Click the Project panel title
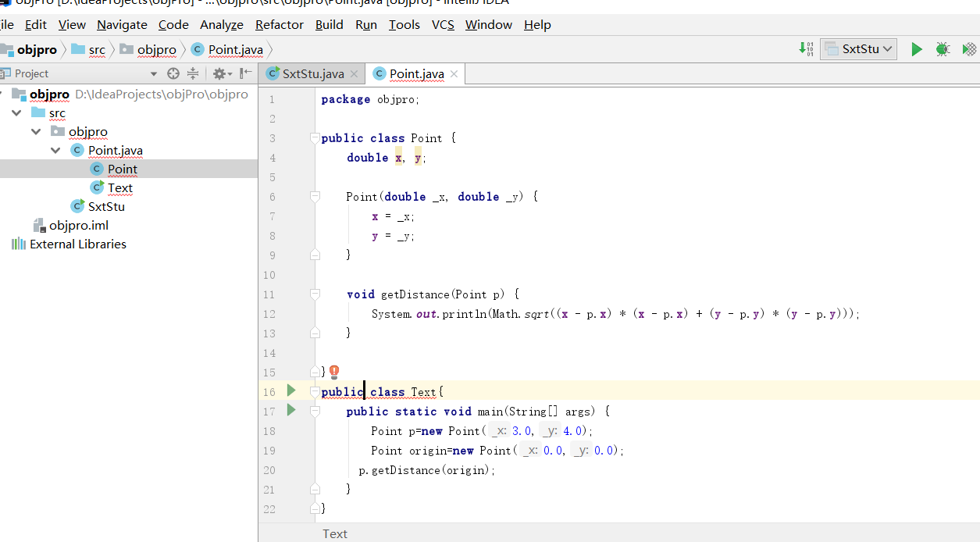Viewport: 980px width, 542px height. pyautogui.click(x=31, y=73)
